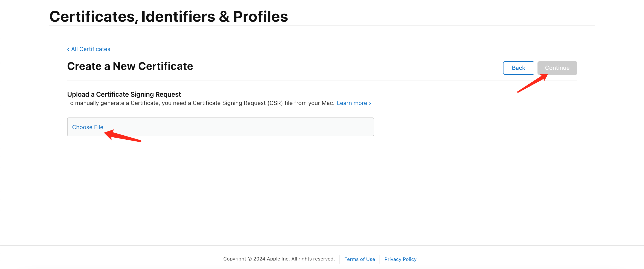
Task: Select Choose File to upload a CSR
Action: click(87, 127)
